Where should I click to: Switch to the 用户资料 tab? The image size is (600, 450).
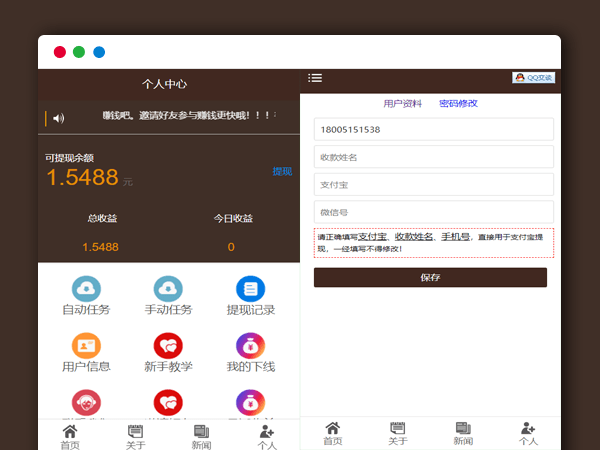point(403,104)
